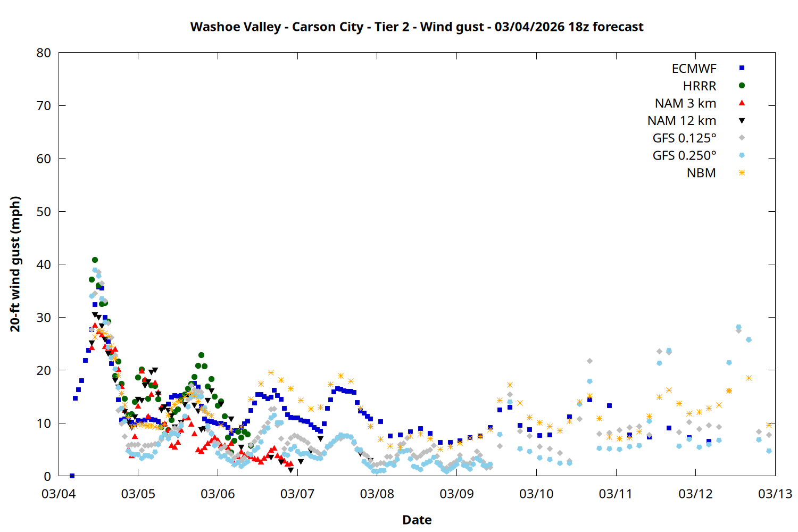Image resolution: width=798 pixels, height=532 pixels.
Task: Click the chart title text
Action: tap(417, 27)
